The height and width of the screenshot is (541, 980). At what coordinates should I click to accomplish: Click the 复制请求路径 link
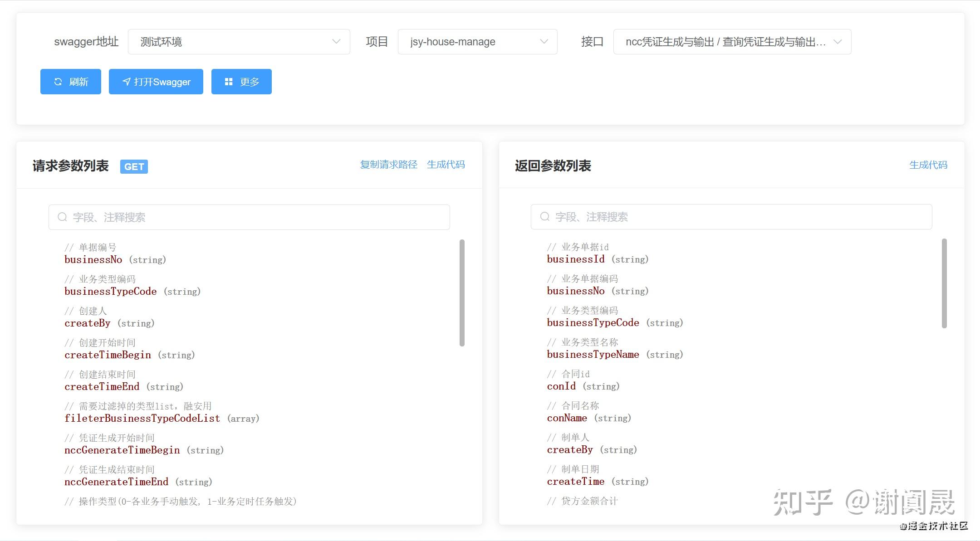click(389, 165)
